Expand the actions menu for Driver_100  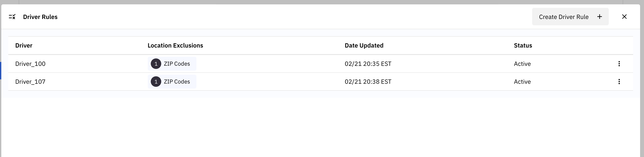click(619, 64)
